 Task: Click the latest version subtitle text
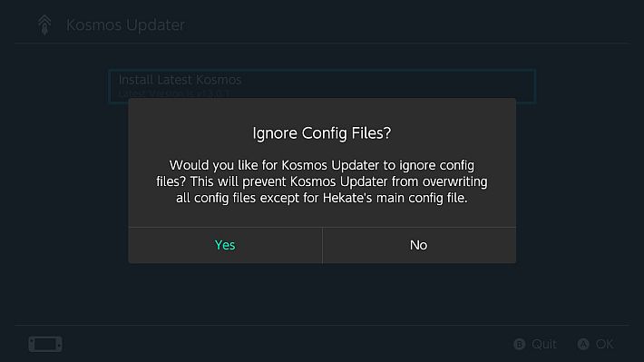174,94
